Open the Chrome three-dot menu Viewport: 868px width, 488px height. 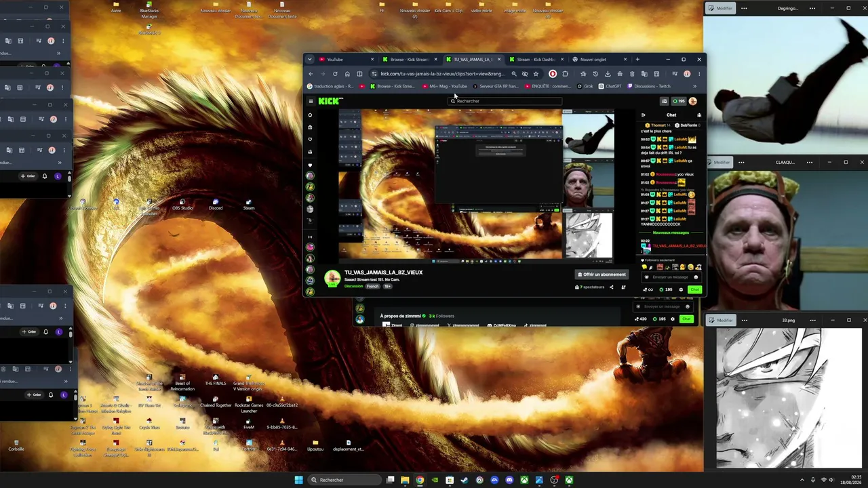699,74
